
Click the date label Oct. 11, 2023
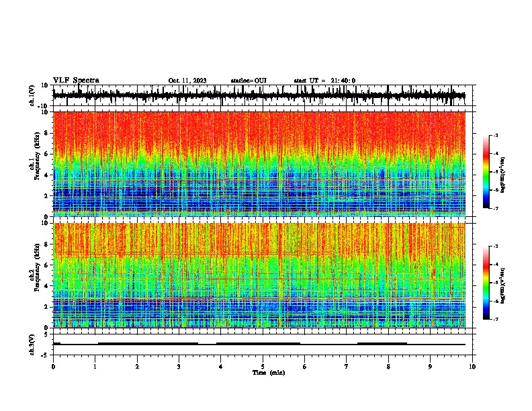[x=187, y=81]
